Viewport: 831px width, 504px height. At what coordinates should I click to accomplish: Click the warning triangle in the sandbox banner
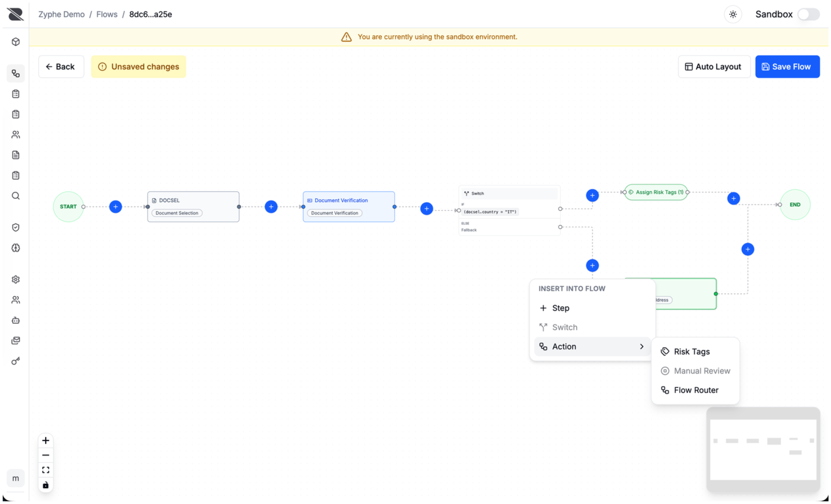[346, 37]
